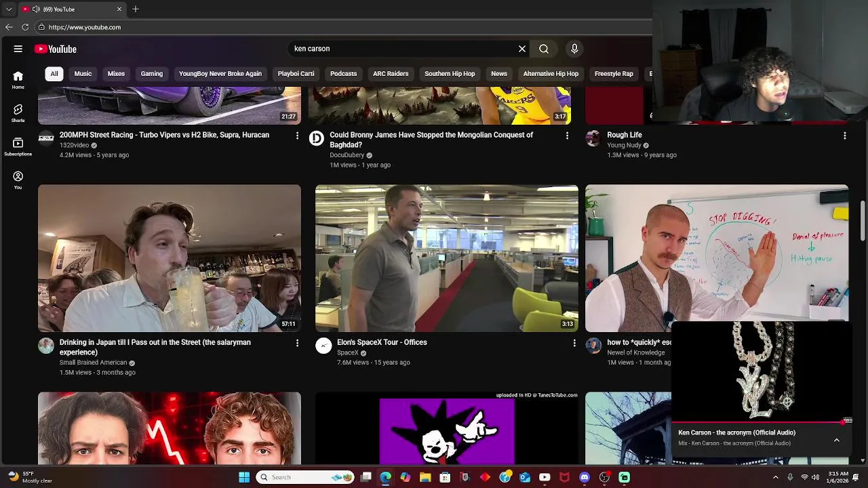
Task: Visit the SpaceX channel name
Action: coord(348,352)
